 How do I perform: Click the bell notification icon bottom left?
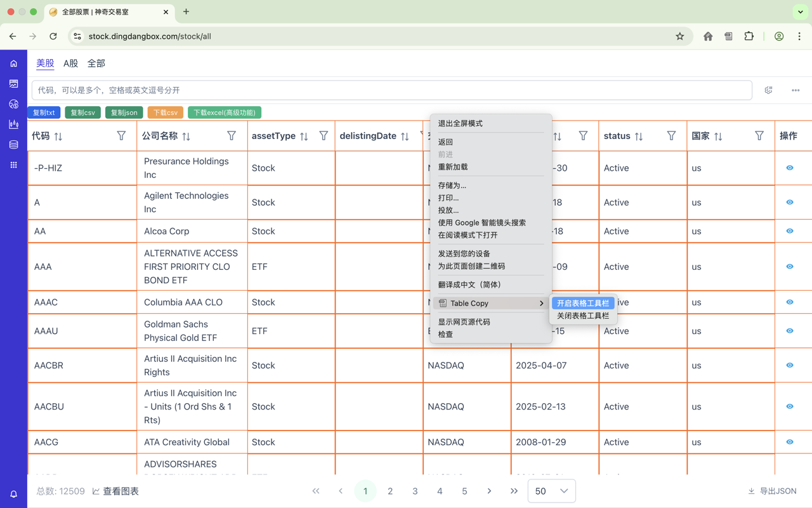[x=13, y=493]
